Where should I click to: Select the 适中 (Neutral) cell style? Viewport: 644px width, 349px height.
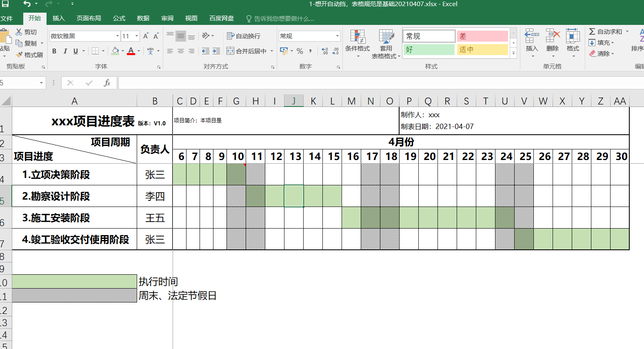(x=482, y=49)
